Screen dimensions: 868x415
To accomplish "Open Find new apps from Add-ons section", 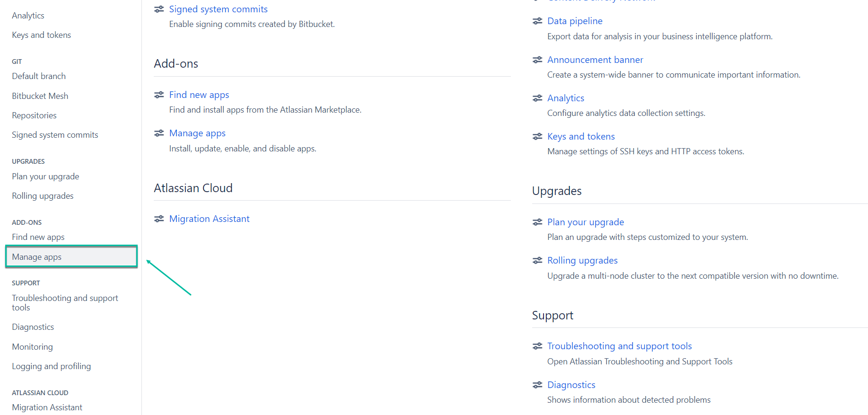I will [x=199, y=95].
